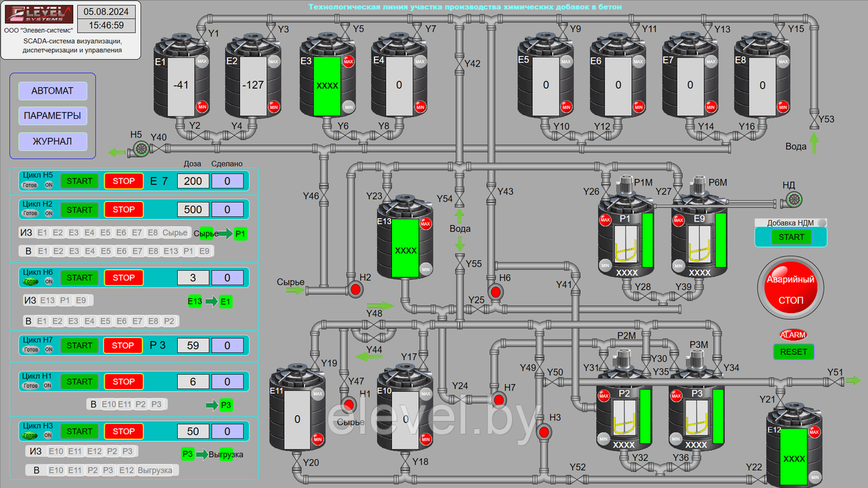The image size is (868, 488).
Task: Click the Y51 outlet valve
Action: click(x=834, y=381)
